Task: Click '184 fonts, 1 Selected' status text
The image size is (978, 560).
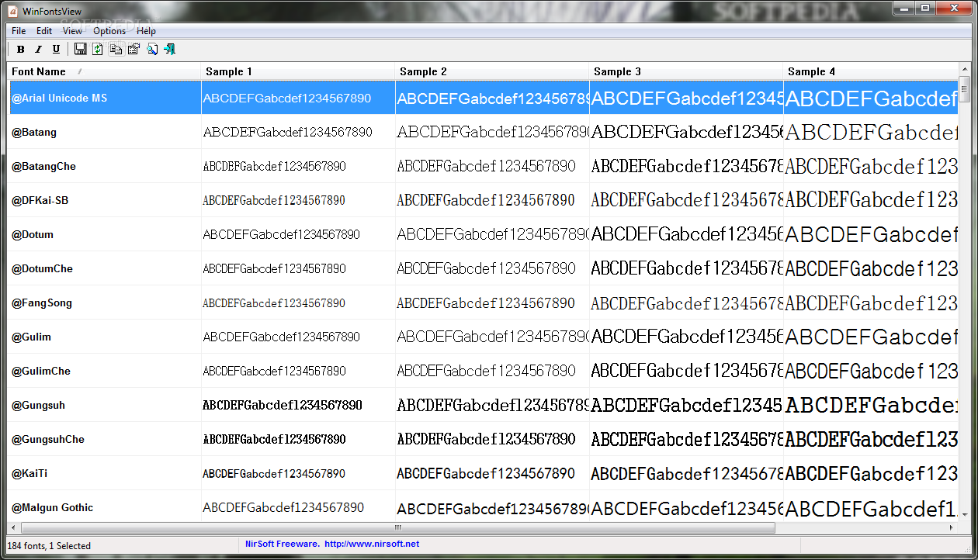Action: [x=49, y=546]
